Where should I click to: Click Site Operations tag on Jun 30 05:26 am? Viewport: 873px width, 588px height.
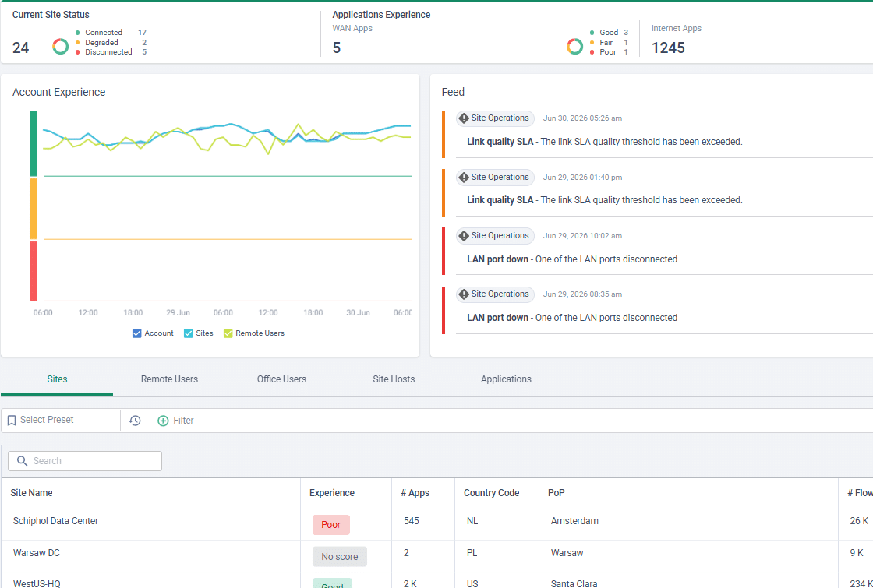495,118
